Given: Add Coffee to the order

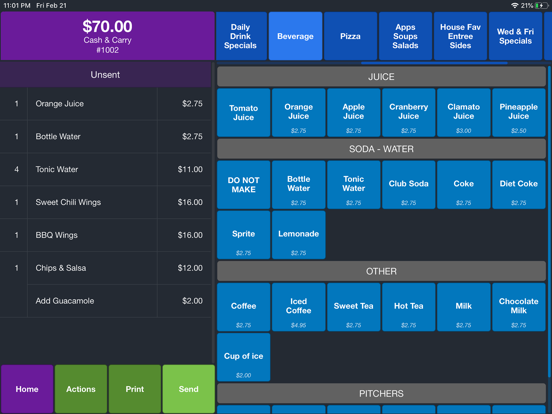Looking at the screenshot, I should click(244, 307).
